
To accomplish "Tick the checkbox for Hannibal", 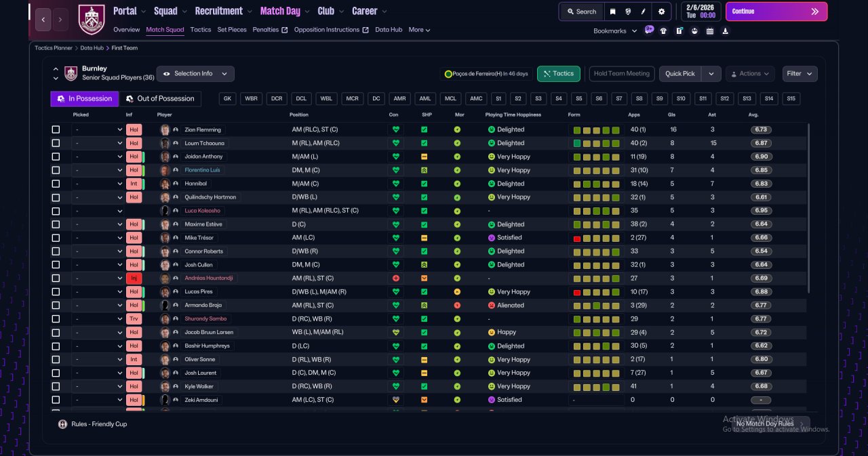I will point(56,184).
